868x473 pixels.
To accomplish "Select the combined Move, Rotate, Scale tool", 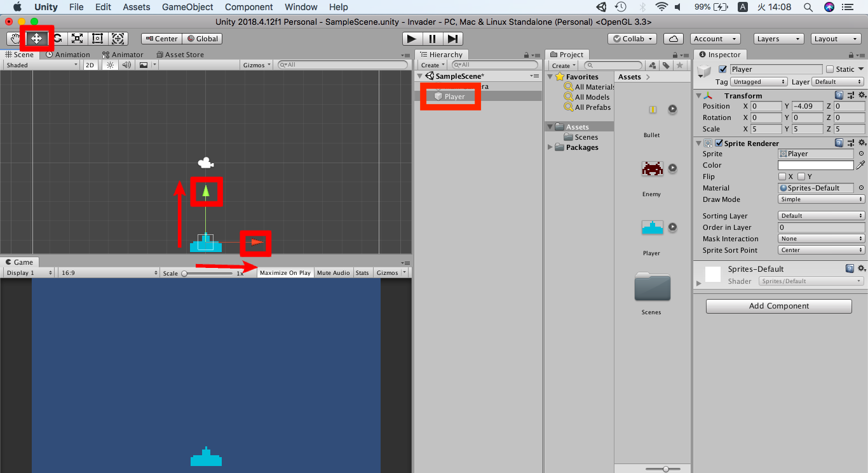I will (x=118, y=39).
